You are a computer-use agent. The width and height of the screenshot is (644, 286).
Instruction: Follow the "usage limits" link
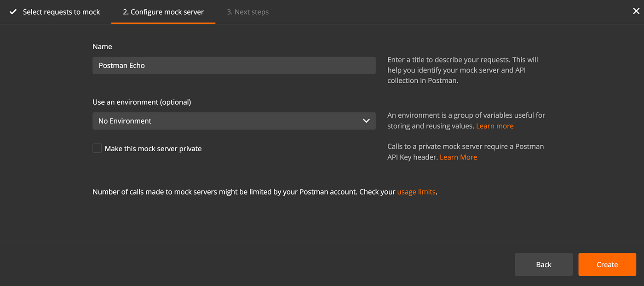click(416, 192)
